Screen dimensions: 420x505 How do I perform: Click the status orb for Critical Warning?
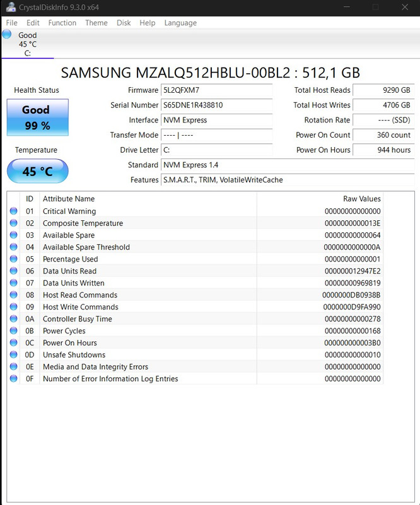[13, 211]
